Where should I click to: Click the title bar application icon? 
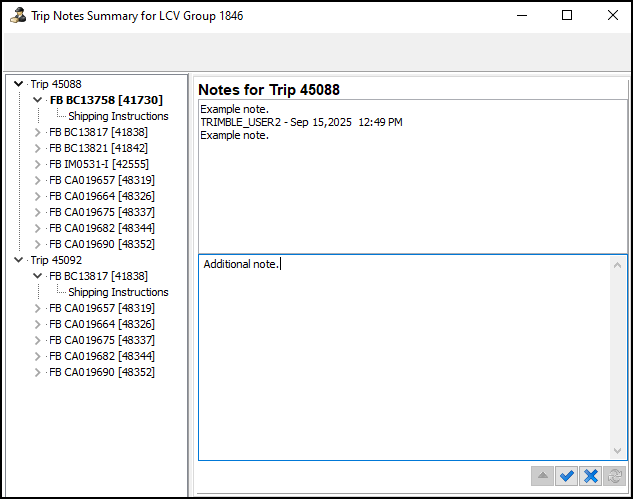(x=18, y=15)
